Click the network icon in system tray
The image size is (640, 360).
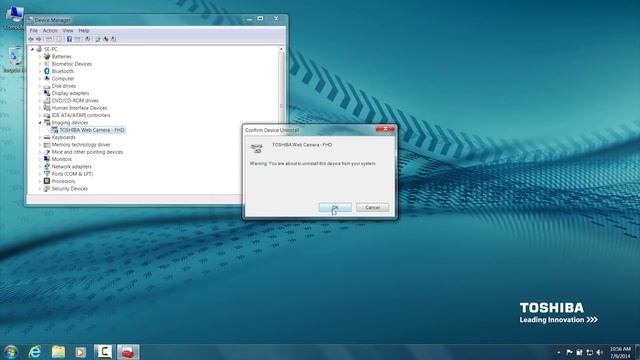tap(589, 352)
